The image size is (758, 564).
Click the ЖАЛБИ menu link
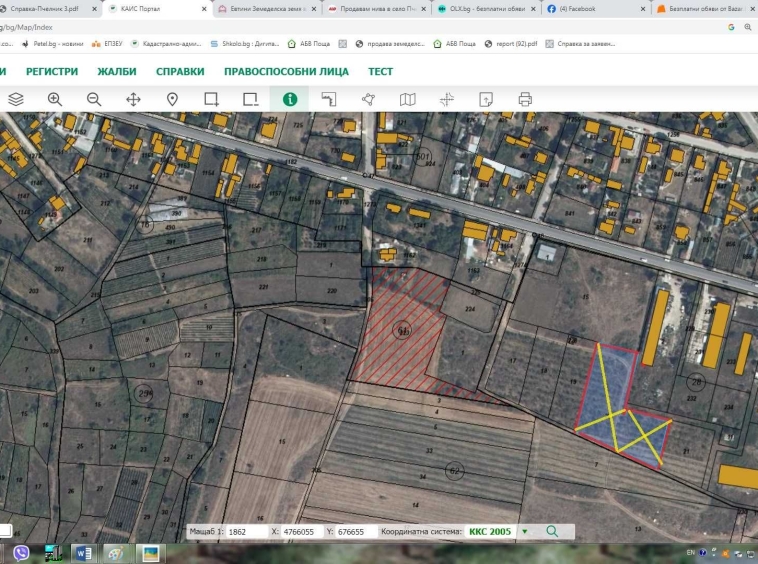click(117, 72)
